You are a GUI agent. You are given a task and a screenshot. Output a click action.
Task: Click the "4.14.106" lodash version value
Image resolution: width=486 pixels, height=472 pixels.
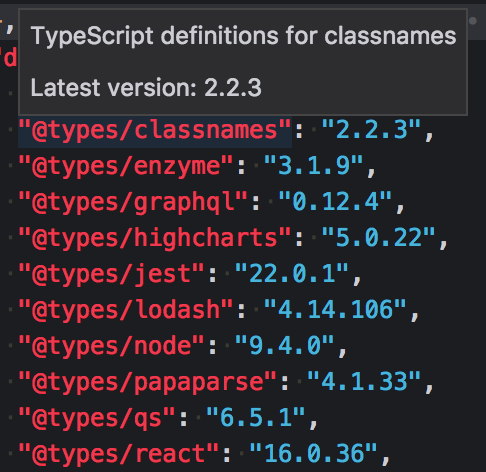(335, 310)
